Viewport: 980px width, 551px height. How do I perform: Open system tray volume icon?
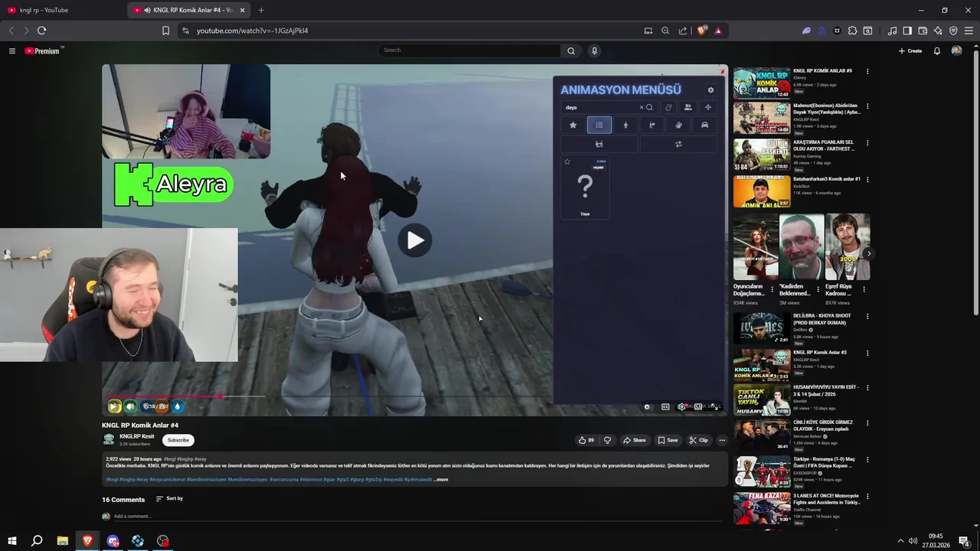913,541
